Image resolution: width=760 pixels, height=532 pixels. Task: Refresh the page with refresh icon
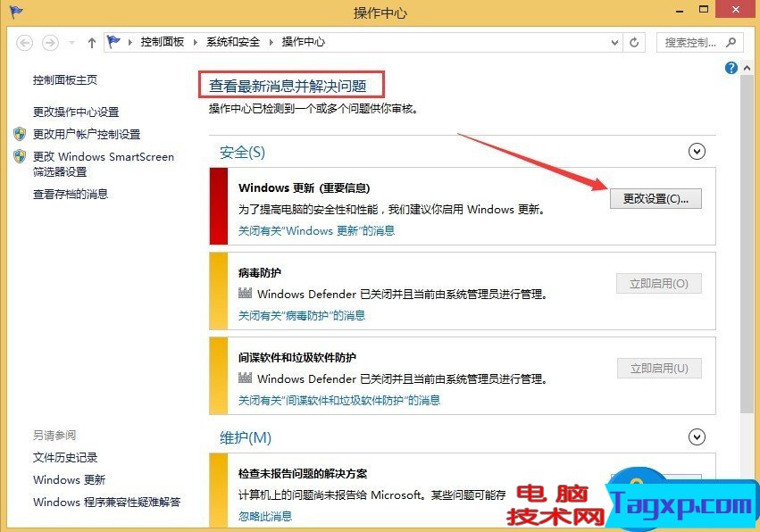click(x=634, y=43)
